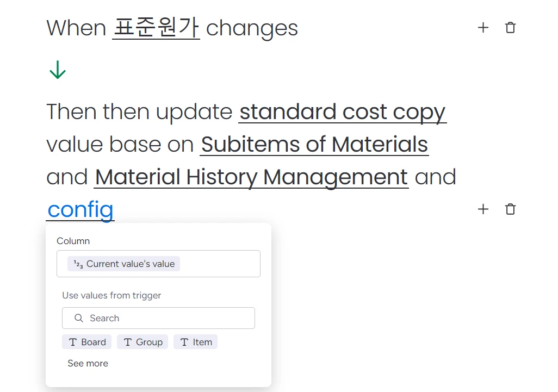The height and width of the screenshot is (392, 558).
Task: Open the 표준원가 column selector
Action: (x=156, y=28)
